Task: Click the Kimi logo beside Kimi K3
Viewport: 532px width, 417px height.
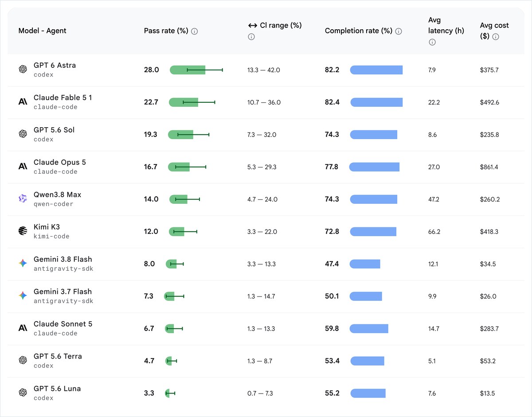Action: click(23, 231)
